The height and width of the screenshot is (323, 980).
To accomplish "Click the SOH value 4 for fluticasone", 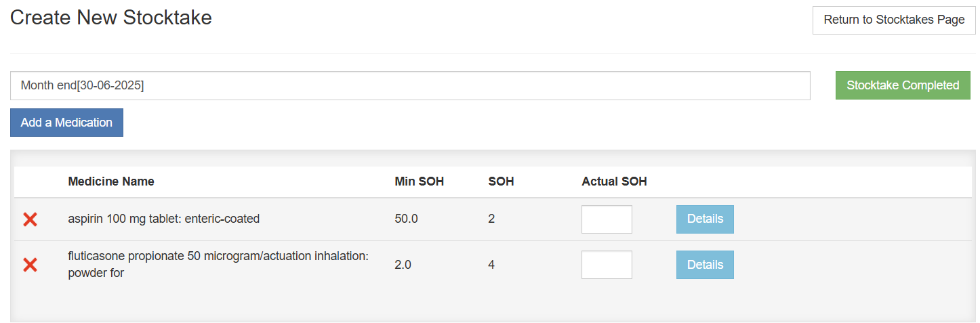I will 491,265.
